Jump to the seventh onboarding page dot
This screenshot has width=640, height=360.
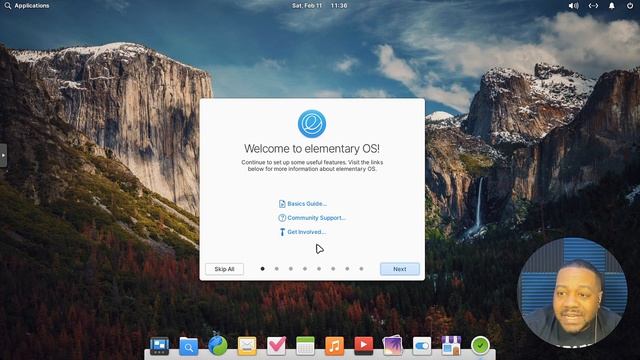click(347, 269)
